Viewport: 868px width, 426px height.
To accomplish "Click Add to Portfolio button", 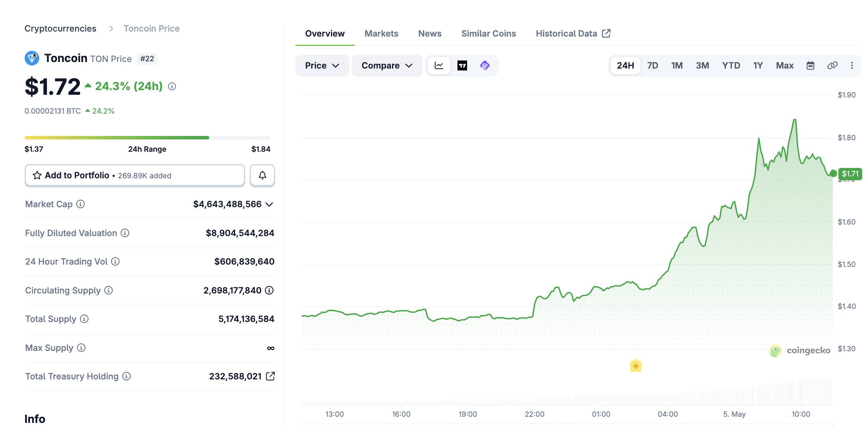I will [x=135, y=176].
